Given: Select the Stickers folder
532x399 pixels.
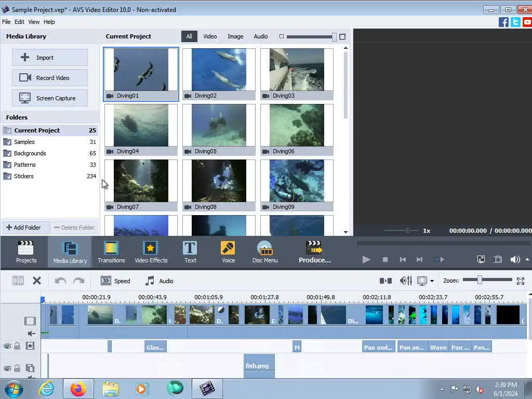Looking at the screenshot, I should pos(49,176).
